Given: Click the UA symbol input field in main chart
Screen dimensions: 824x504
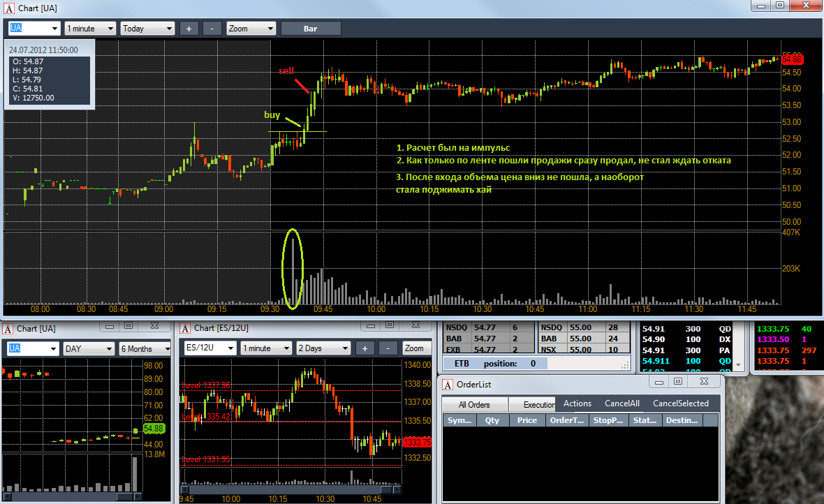Looking at the screenshot, I should pyautogui.click(x=34, y=29).
